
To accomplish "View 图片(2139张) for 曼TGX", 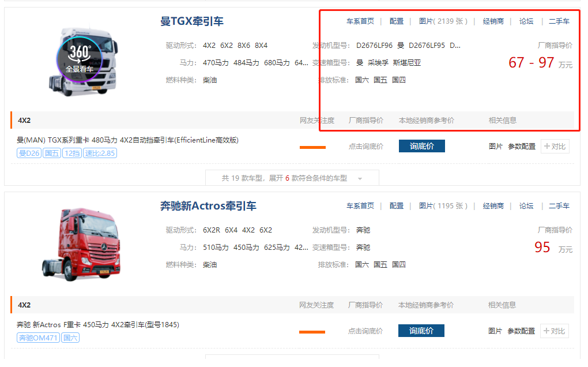I will [443, 21].
